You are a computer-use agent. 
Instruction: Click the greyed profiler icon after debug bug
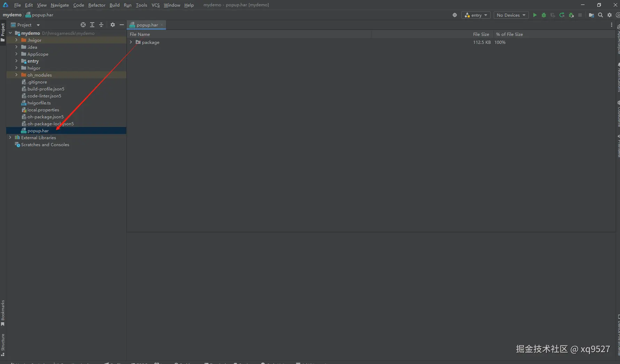[x=553, y=15]
